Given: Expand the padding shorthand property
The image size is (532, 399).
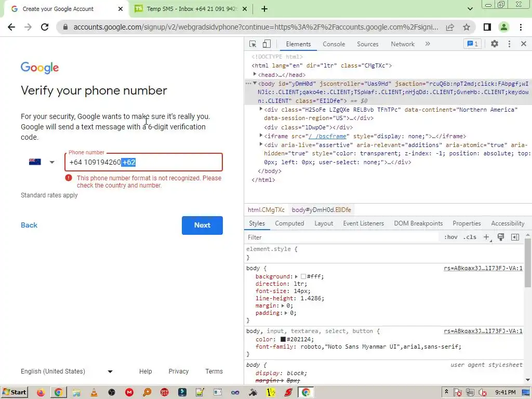Looking at the screenshot, I should pyautogui.click(x=286, y=313).
